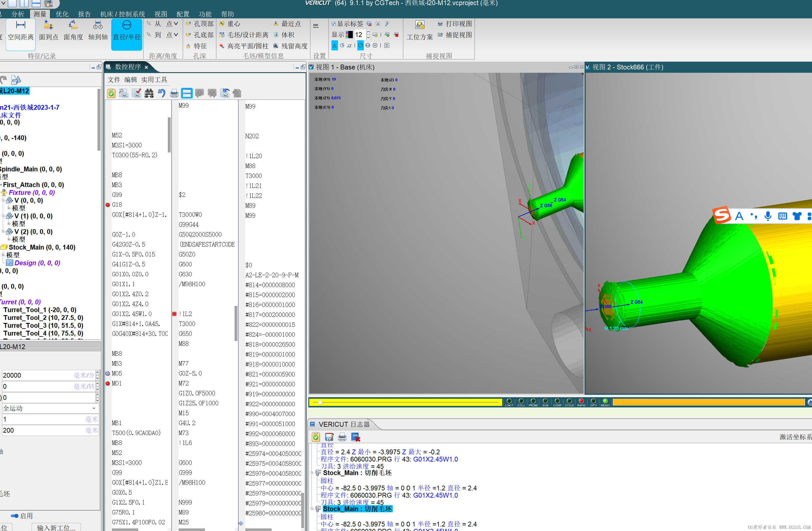Toggle the circle diameter arrow dimension mode

pos(368,45)
